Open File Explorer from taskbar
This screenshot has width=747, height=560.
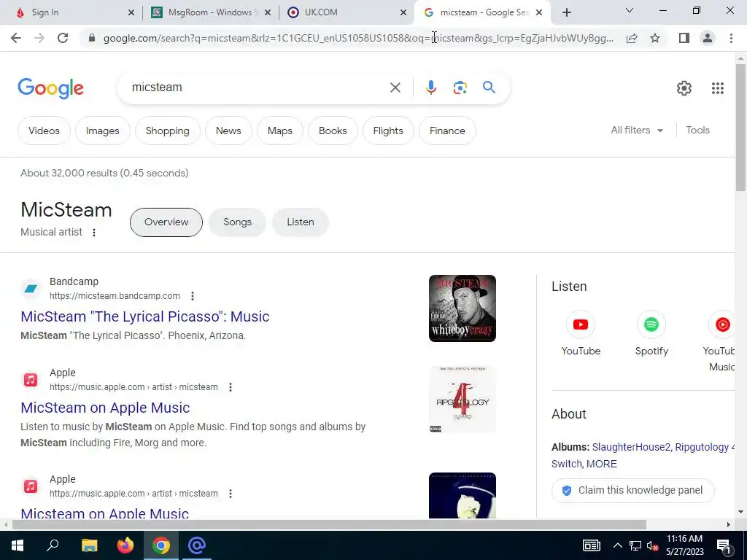[x=89, y=545]
